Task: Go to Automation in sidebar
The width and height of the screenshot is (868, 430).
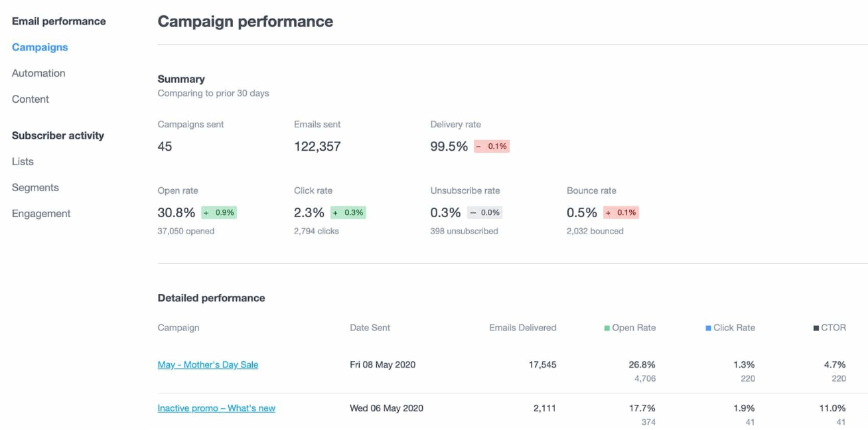Action: click(38, 73)
